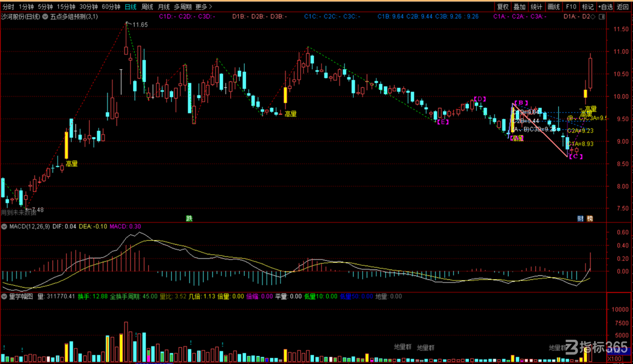Click the green 跌 marker icon
The width and height of the screenshot is (633, 364).
(189, 218)
